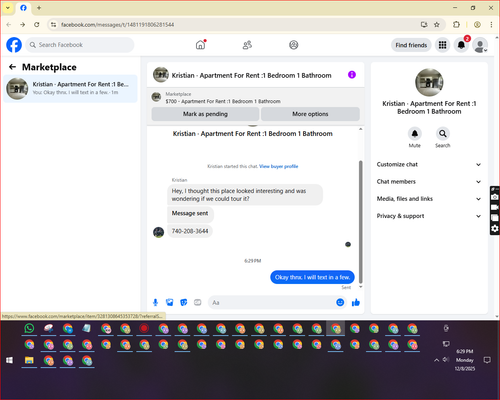Choose a GIF icon
Screen dimensions: 500x400
click(x=198, y=302)
